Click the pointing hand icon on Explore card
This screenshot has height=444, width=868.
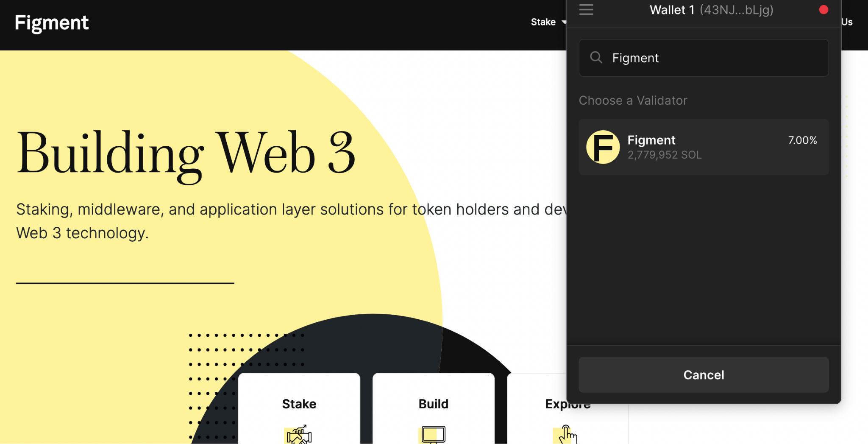click(x=566, y=434)
